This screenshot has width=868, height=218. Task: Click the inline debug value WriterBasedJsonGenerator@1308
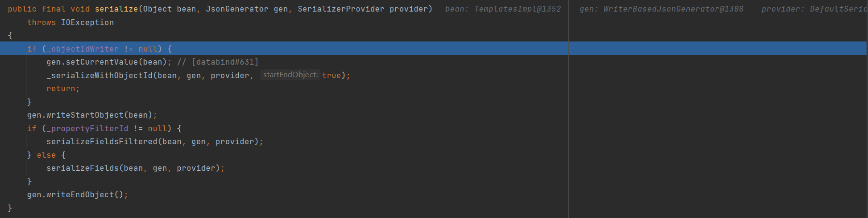673,9
